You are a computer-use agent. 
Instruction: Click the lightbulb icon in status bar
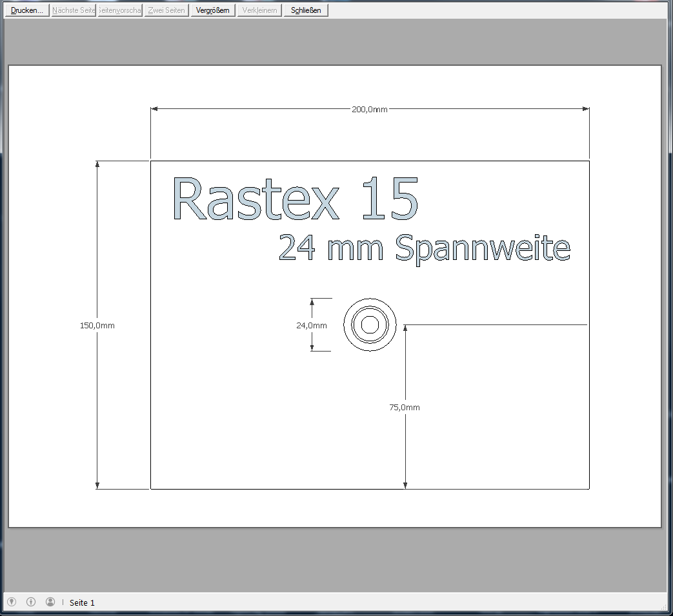[x=11, y=602]
